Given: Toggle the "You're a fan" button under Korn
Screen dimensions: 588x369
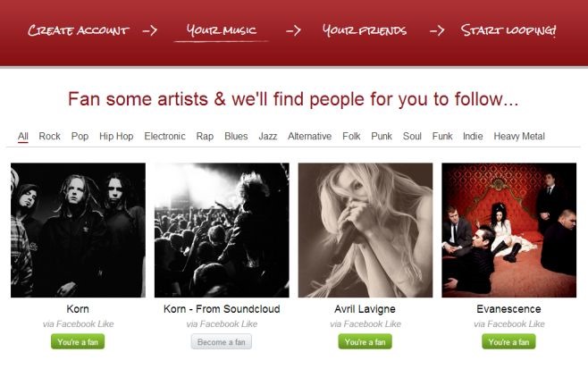Looking at the screenshot, I should click(78, 342).
